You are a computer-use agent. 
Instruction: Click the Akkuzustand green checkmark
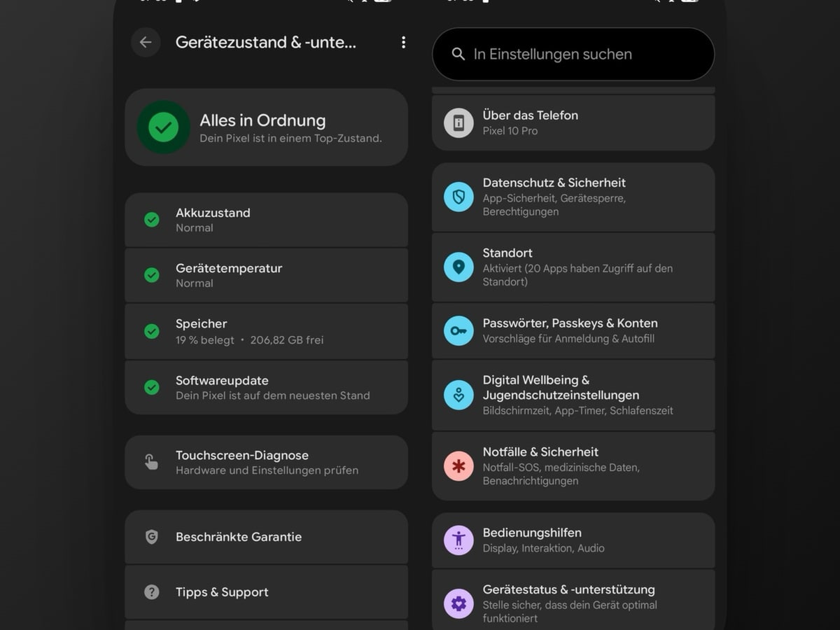click(x=152, y=220)
